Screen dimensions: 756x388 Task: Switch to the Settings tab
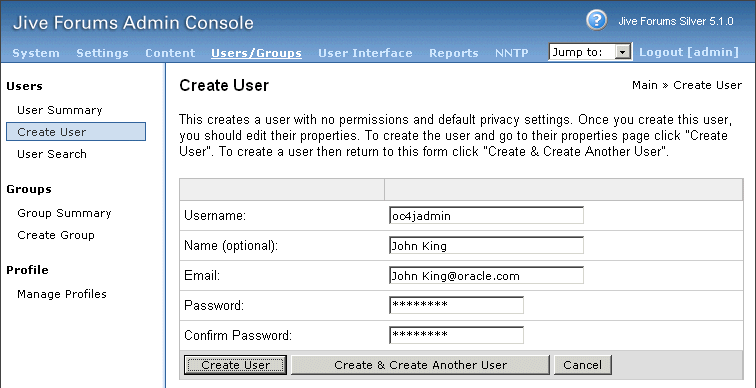click(102, 53)
